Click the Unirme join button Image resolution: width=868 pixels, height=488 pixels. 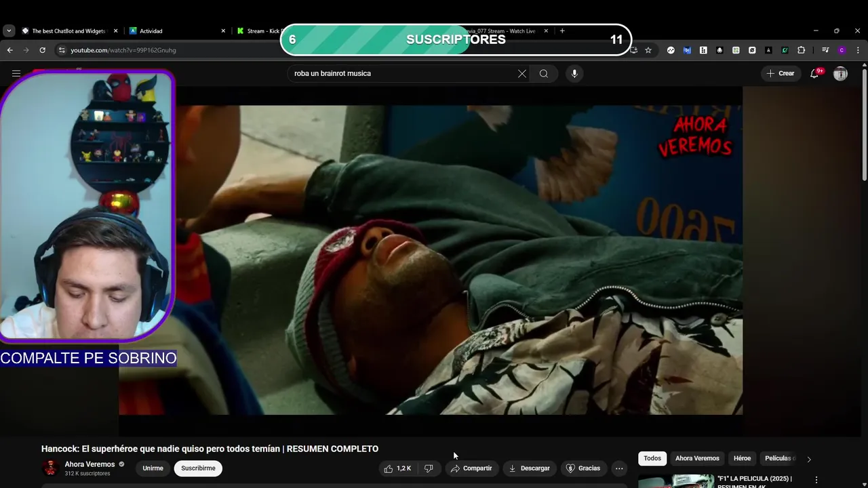click(x=153, y=468)
